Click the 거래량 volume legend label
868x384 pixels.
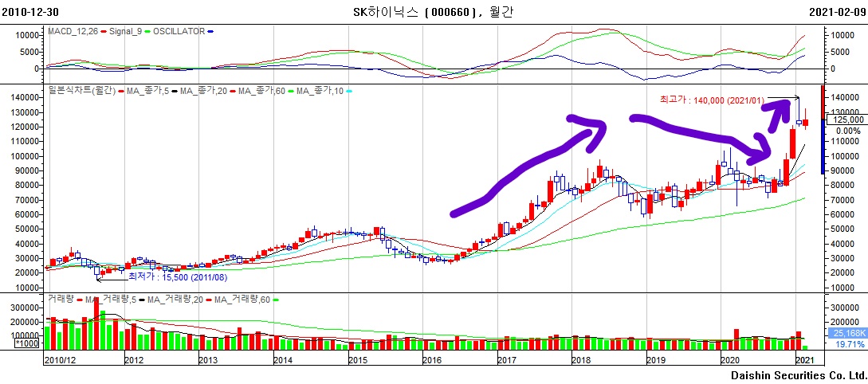60,300
